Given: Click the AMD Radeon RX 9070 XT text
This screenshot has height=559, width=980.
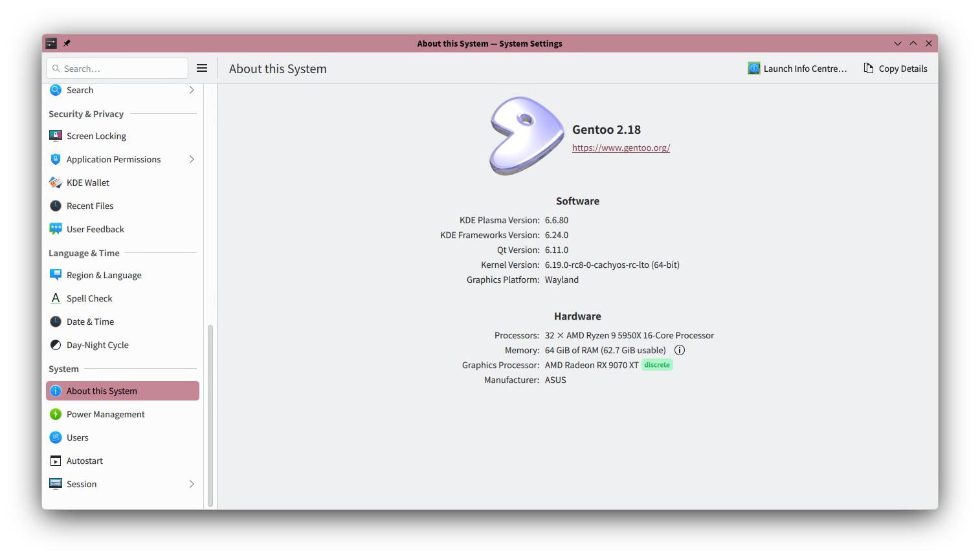Looking at the screenshot, I should pos(592,365).
